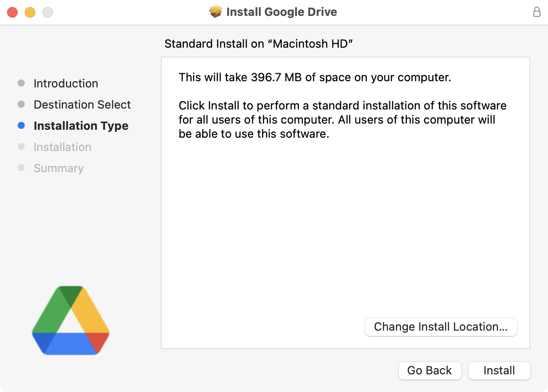
Task: Click the gray dot beside Installation
Action: pos(21,147)
